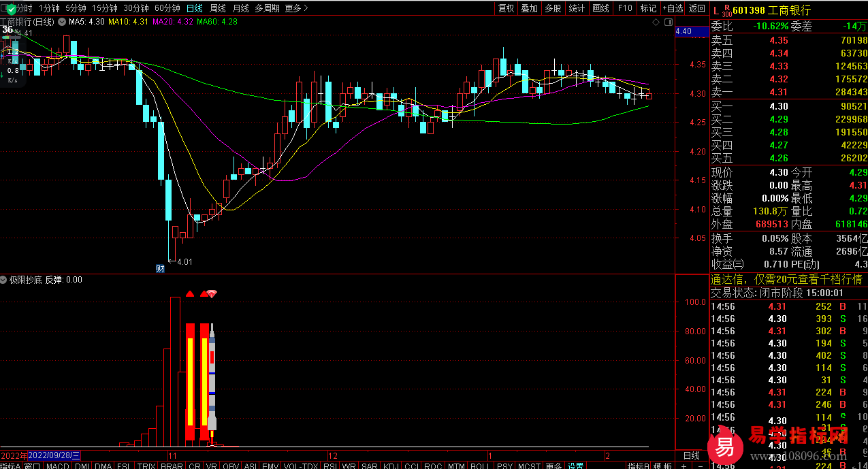Switch to 1分钟 chart period
This screenshot has height=469, width=868.
click(48, 8)
